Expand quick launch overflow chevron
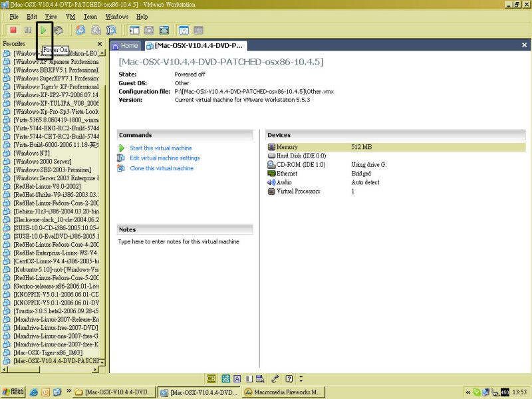This screenshot has height=399, width=532. tap(69, 390)
